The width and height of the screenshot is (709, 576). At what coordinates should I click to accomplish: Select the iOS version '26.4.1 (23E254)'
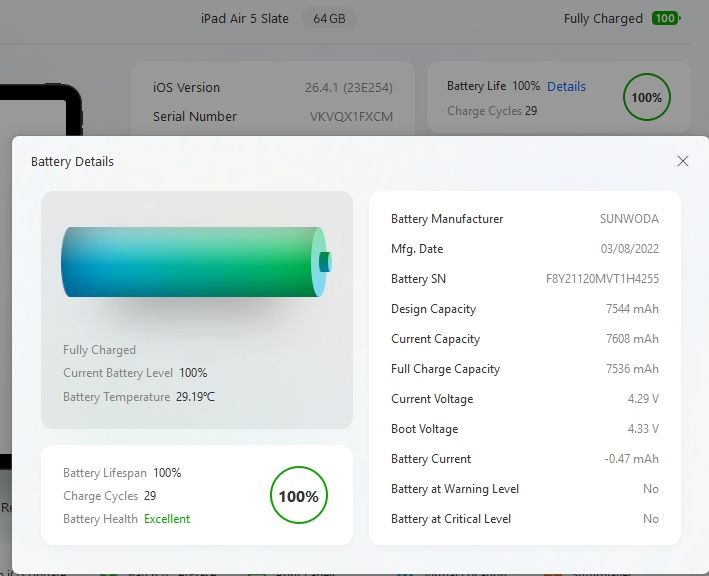coord(349,87)
